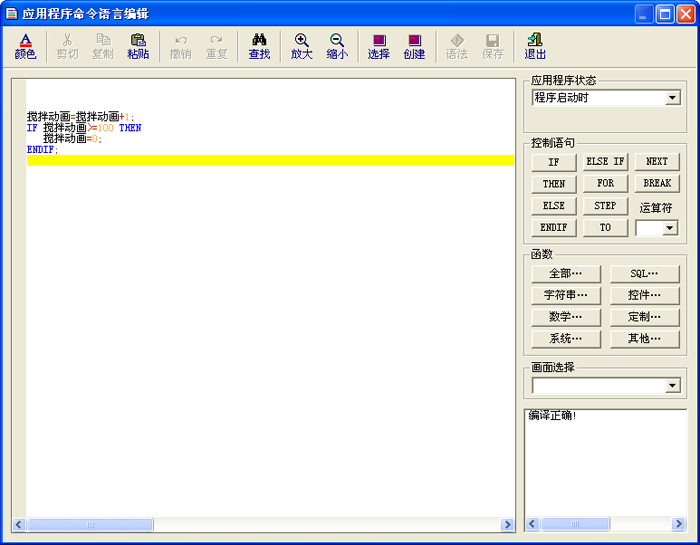This screenshot has width=700, height=545.
Task: Open the 字符串… string functions
Action: [x=566, y=295]
